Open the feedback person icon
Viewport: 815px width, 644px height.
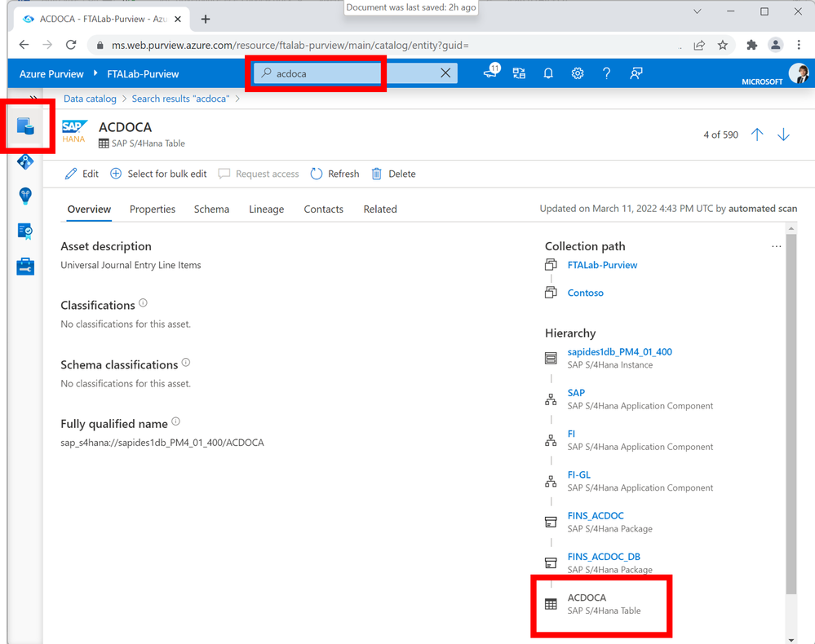click(636, 73)
